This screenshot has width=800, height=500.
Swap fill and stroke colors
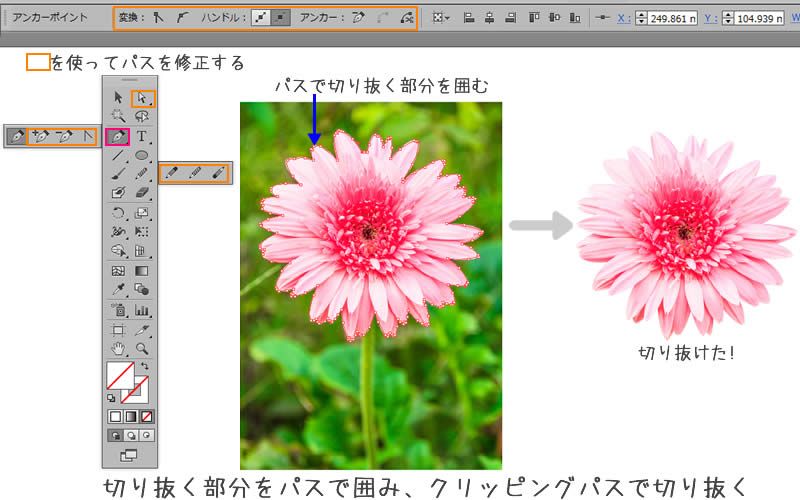[x=145, y=365]
